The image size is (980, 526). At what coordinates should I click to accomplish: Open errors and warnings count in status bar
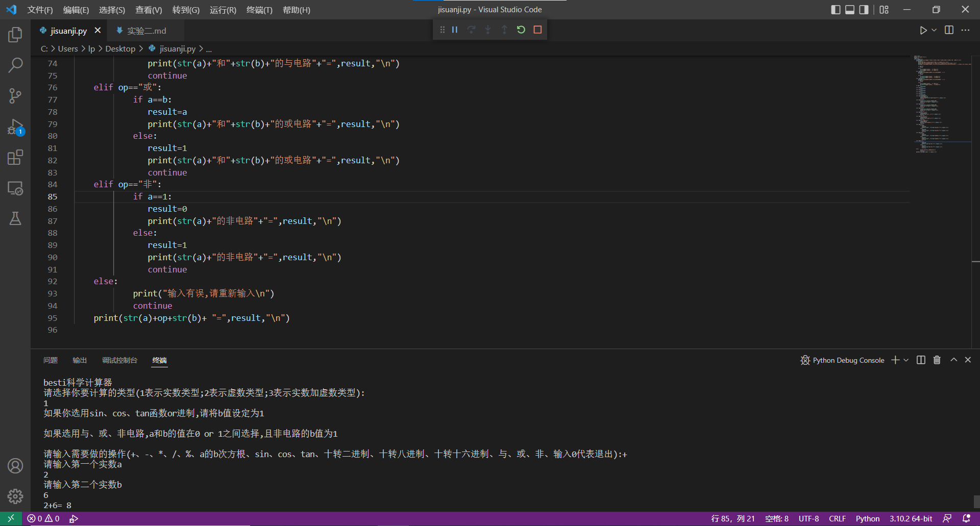click(43, 518)
